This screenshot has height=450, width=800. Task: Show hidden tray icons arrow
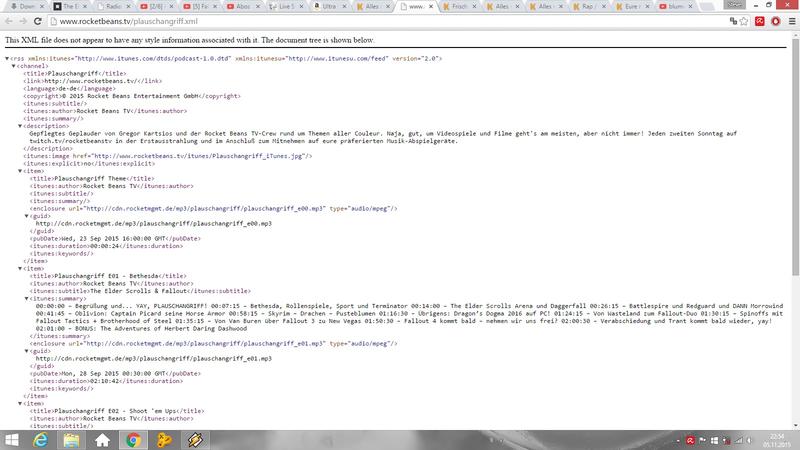coord(678,440)
